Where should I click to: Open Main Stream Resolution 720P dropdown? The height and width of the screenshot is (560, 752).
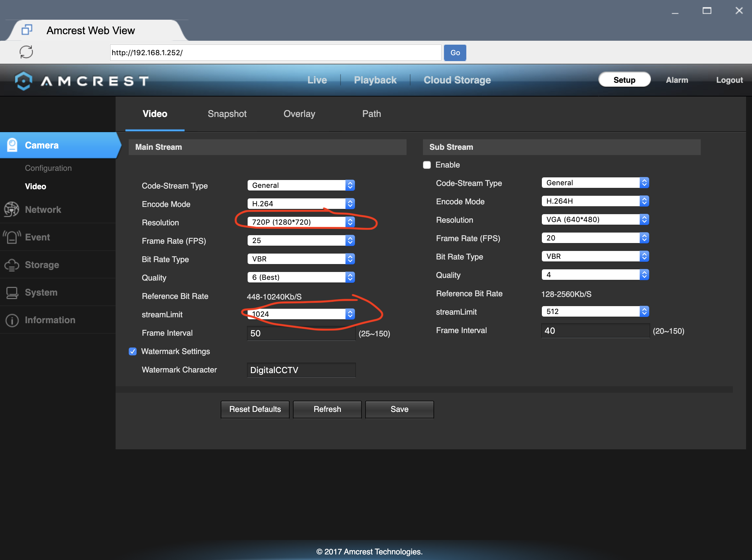click(x=301, y=222)
